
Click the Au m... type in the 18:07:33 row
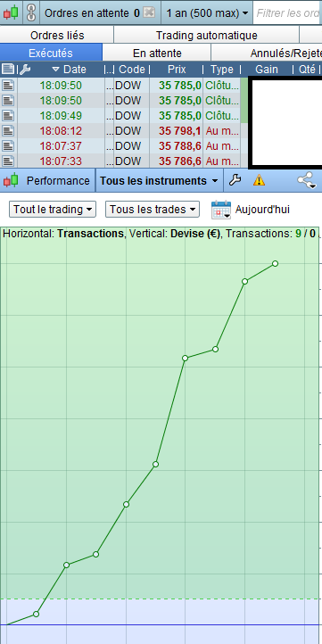click(223, 161)
